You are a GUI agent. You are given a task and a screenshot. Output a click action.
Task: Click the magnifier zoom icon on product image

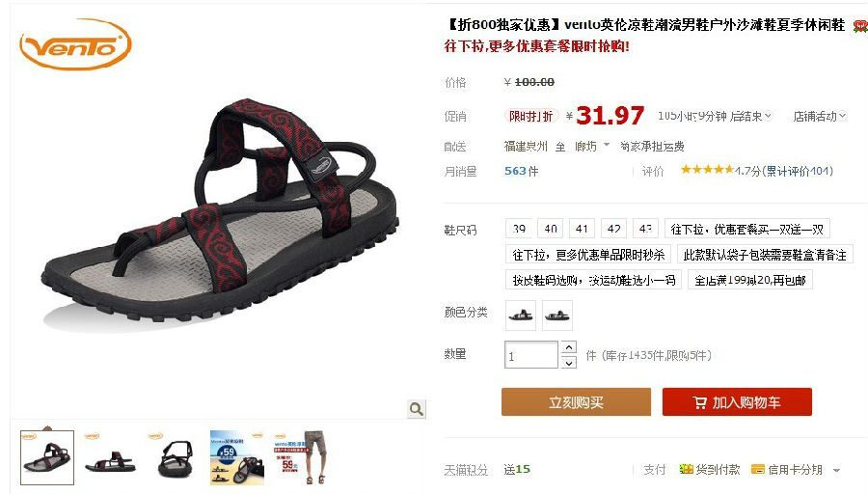tap(417, 409)
